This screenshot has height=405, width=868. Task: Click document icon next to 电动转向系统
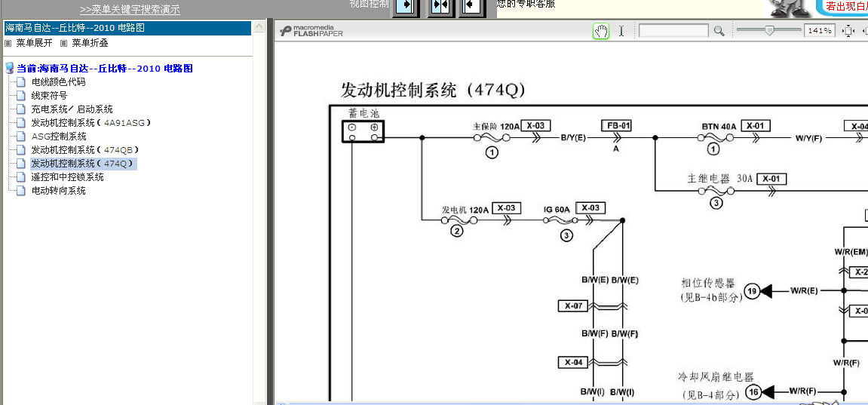pyautogui.click(x=21, y=191)
